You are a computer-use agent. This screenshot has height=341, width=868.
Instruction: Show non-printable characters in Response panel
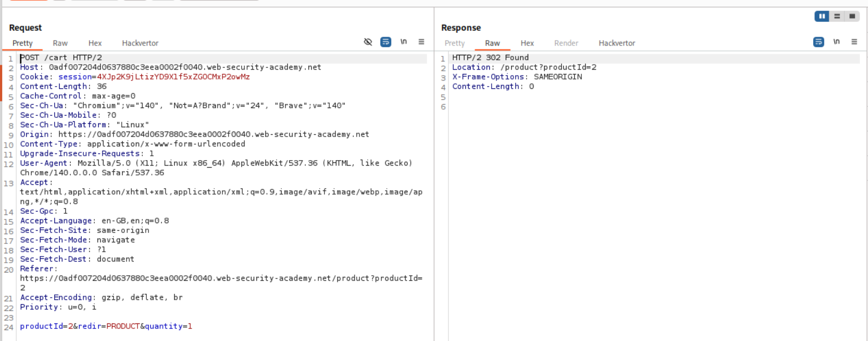(837, 42)
